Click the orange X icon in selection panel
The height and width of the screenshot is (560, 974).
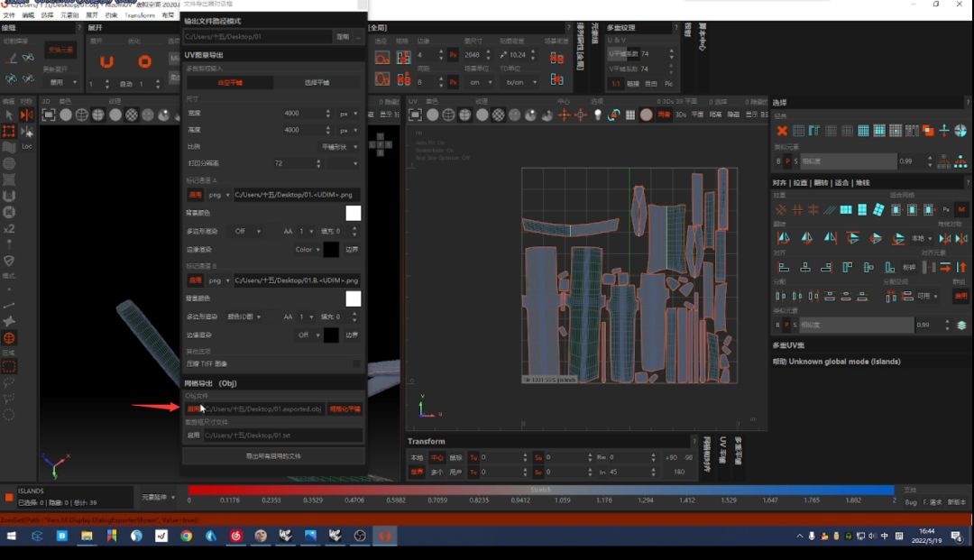point(782,131)
